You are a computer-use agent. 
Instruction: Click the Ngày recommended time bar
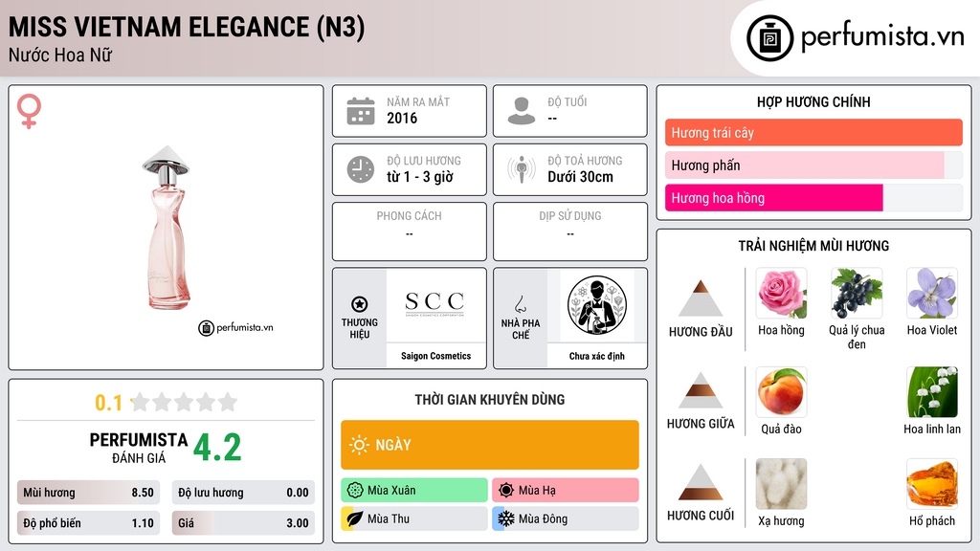click(x=490, y=445)
